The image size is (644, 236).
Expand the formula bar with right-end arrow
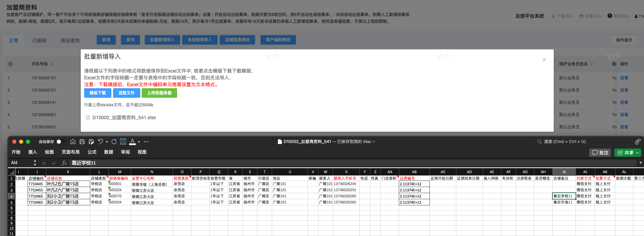[641, 163]
